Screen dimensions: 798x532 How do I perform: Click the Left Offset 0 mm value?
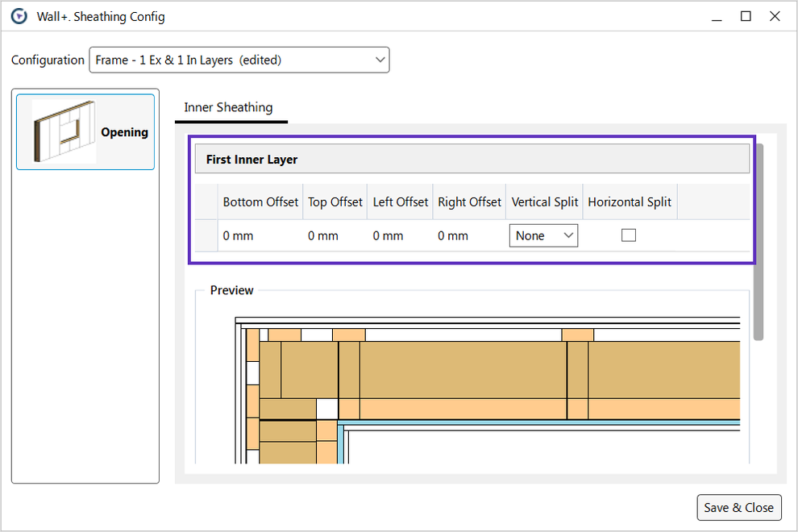click(388, 236)
